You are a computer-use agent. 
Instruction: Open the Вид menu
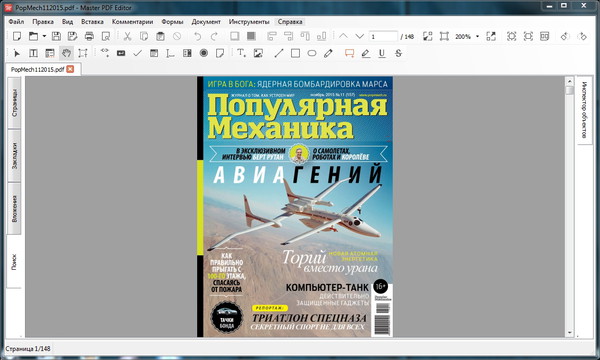(x=67, y=22)
